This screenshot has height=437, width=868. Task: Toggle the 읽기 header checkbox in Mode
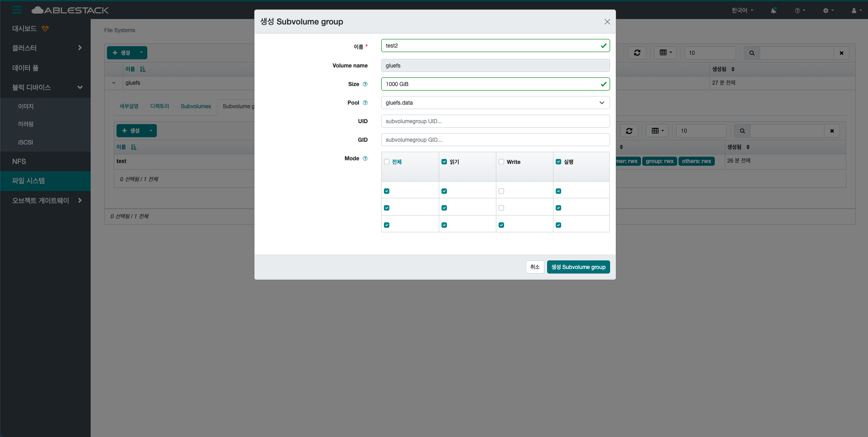click(x=444, y=162)
